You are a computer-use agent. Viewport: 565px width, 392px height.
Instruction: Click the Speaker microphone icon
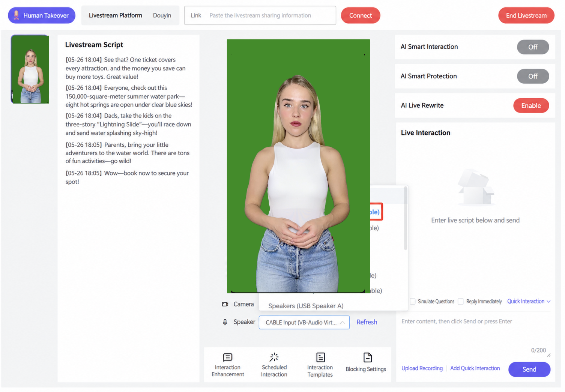(225, 322)
